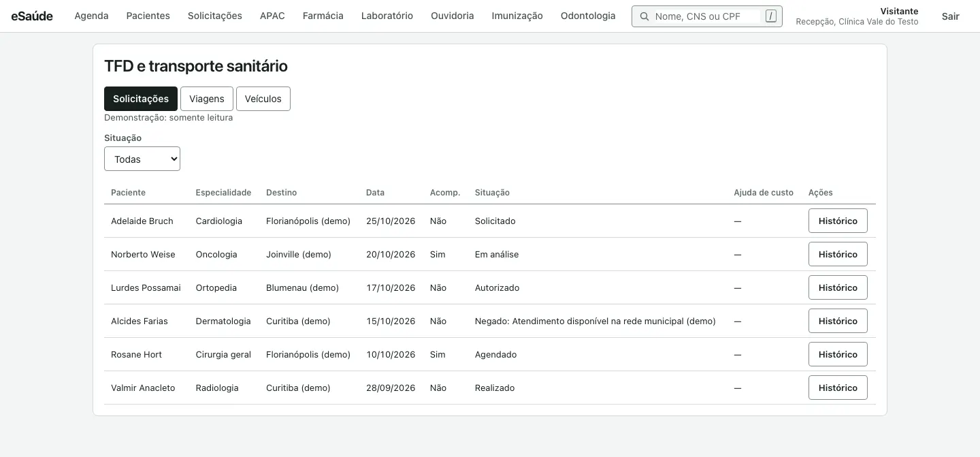This screenshot has height=457, width=980.
Task: Click the Realizado status
Action: click(495, 388)
